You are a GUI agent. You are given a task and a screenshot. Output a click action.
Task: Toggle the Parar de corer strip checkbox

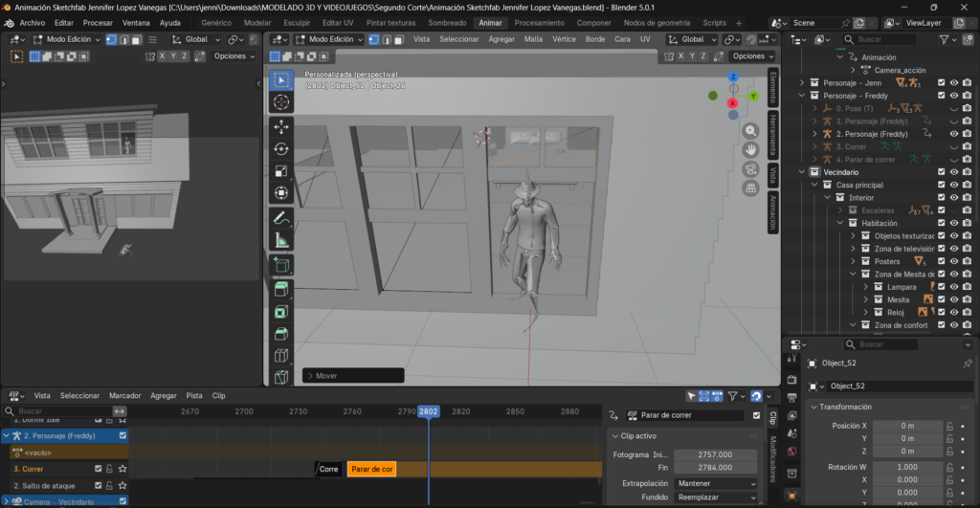[756, 415]
